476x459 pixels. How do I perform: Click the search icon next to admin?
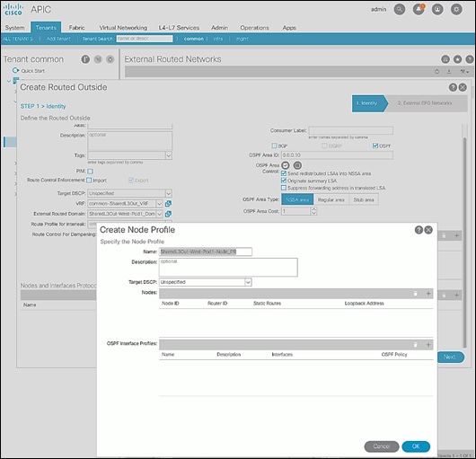coord(399,9)
